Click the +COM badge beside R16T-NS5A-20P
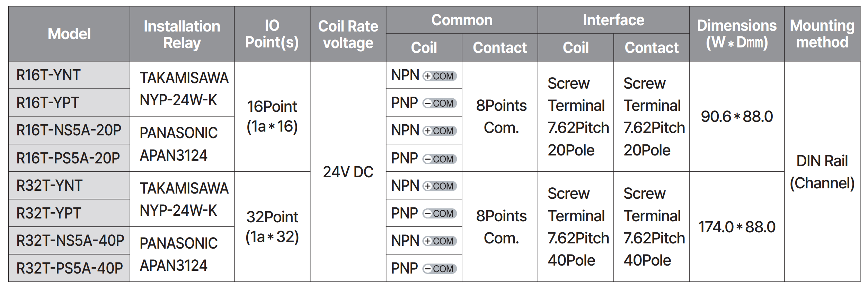 coord(439,131)
